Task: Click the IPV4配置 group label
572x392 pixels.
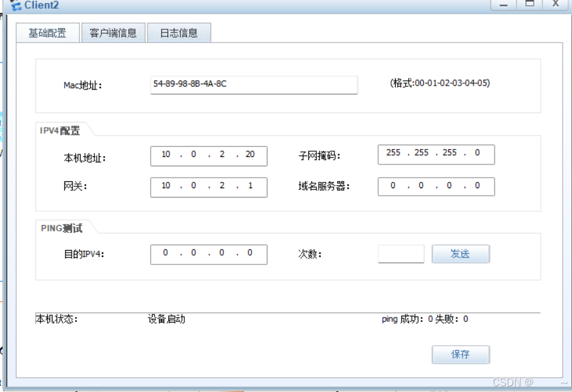Action: point(60,130)
